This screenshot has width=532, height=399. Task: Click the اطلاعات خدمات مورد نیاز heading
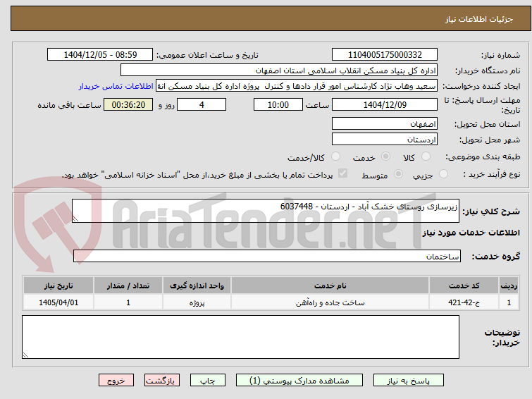(471, 233)
